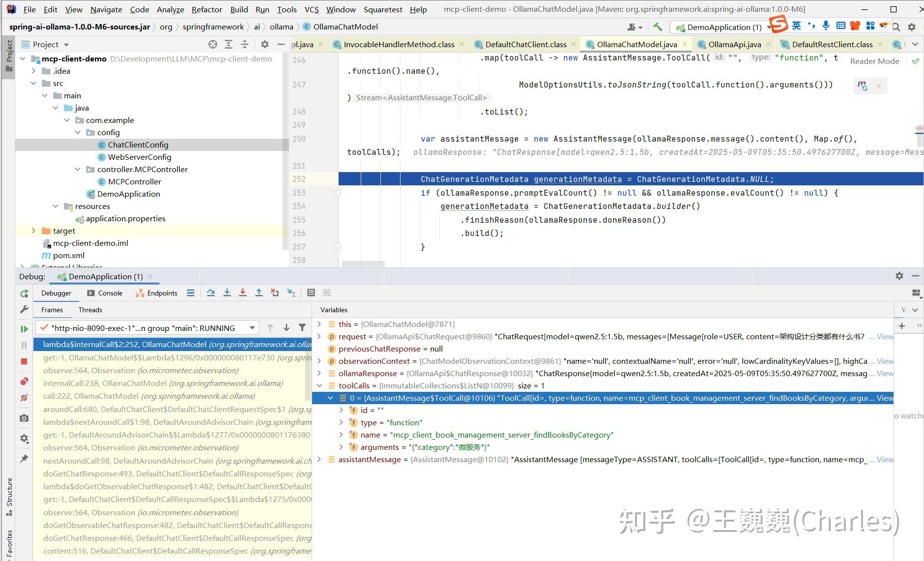
Task: Switch to the Console tab
Action: [x=109, y=293]
